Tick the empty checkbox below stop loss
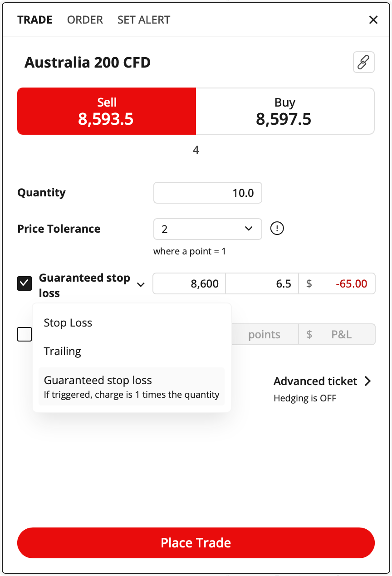This screenshot has height=576, width=392. pos(24,334)
